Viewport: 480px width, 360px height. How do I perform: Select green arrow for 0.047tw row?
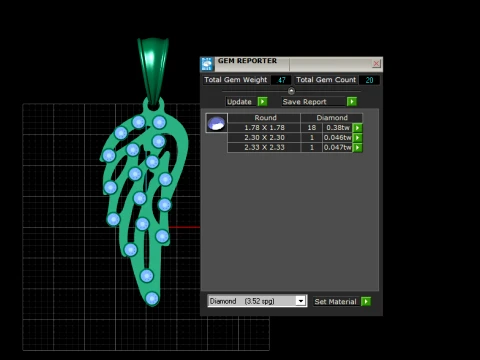[x=357, y=148]
